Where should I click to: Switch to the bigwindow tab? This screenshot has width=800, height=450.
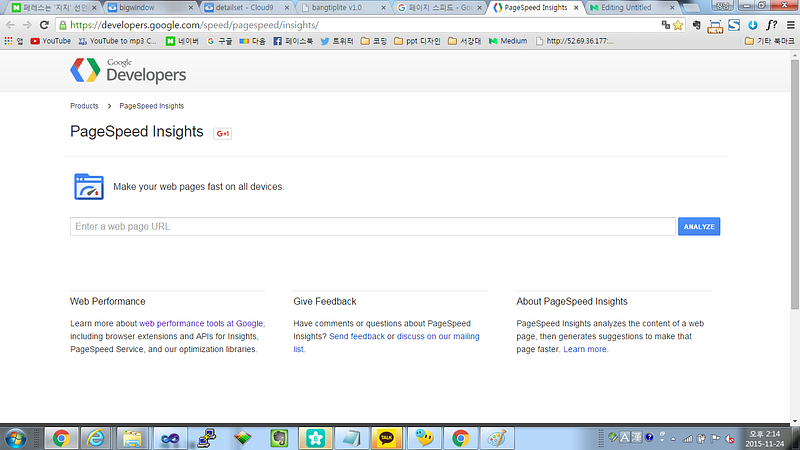149,8
